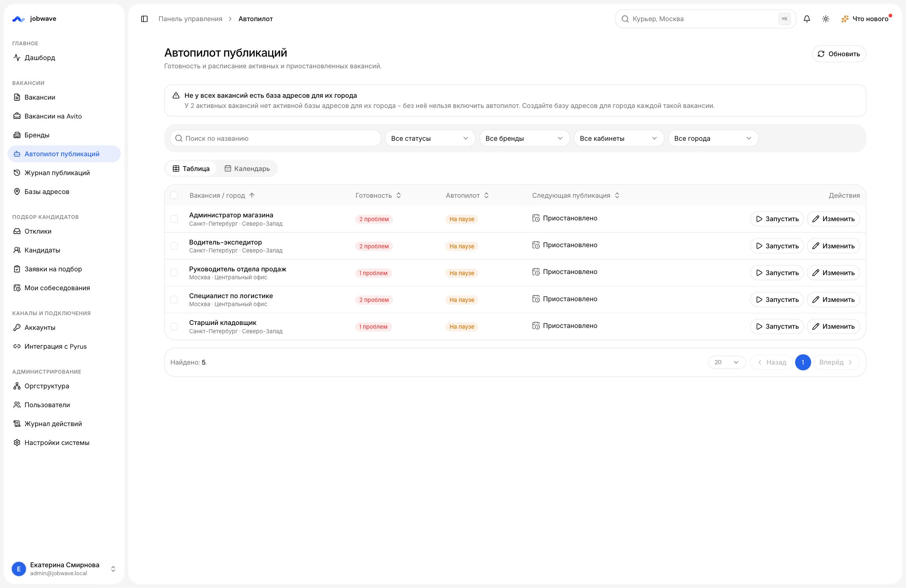906x588 pixels.
Task: Запустить Администратор магазина vacancy
Action: [x=777, y=219]
